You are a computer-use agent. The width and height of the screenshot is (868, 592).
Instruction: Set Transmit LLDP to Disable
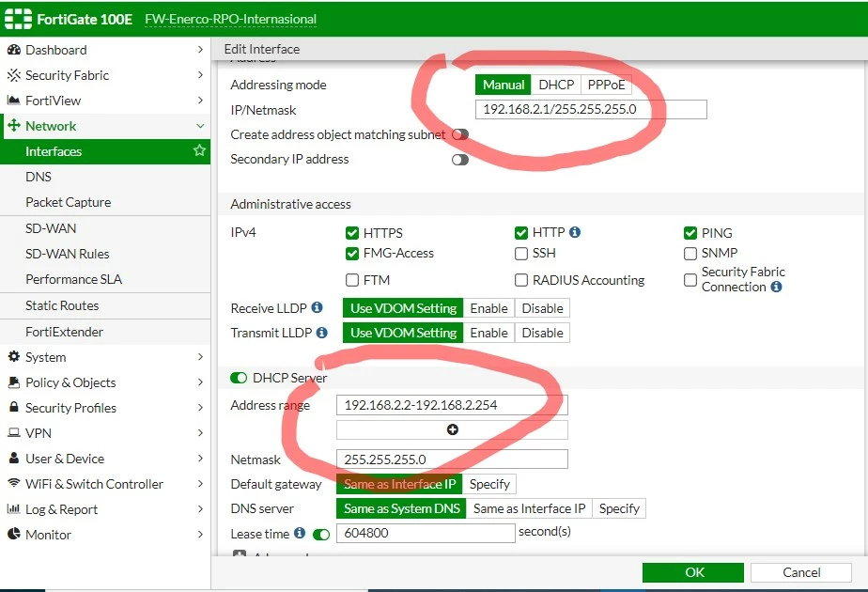tap(543, 333)
